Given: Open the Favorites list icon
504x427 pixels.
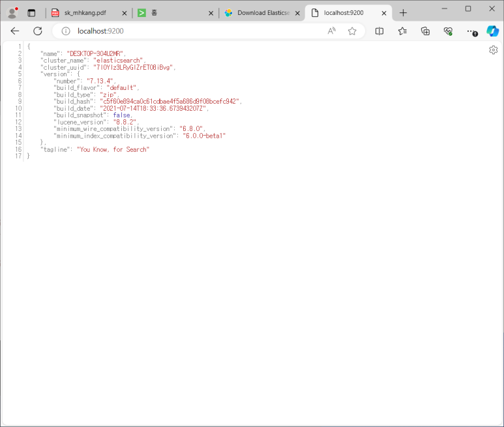Looking at the screenshot, I should coord(402,31).
